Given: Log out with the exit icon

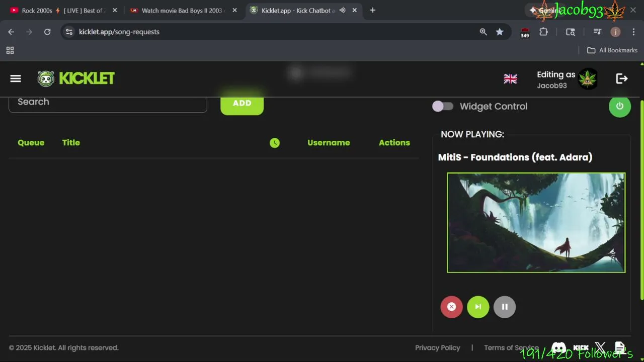Looking at the screenshot, I should (622, 78).
